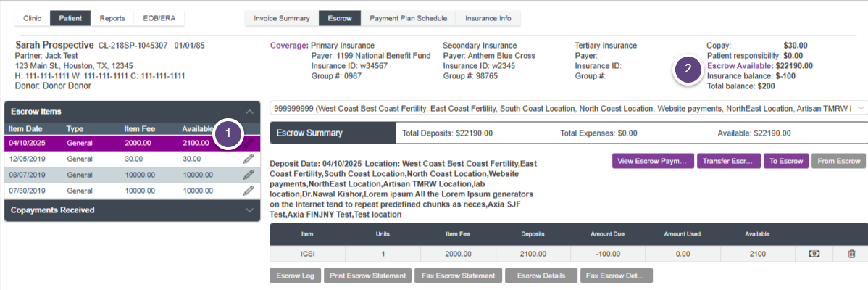Expand the Copayments Received section
This screenshot has height=290, width=868.
[x=250, y=210]
